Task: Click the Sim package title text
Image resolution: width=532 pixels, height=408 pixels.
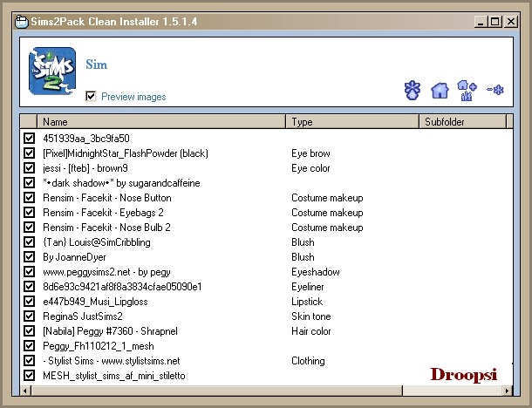Action: click(96, 65)
